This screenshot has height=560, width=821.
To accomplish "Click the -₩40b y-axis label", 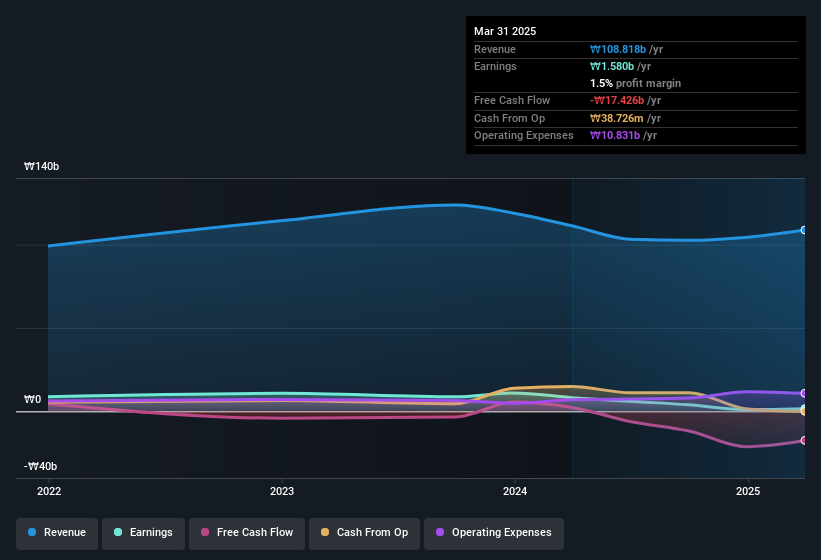I will click(40, 466).
